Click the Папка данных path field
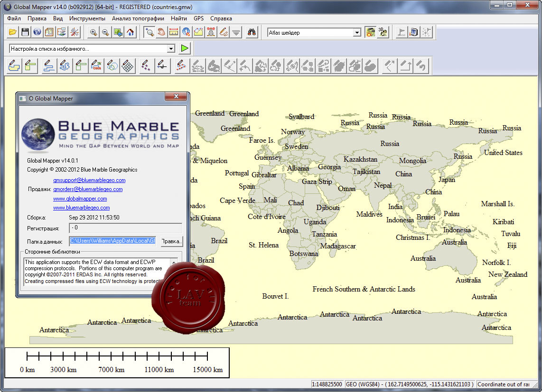The height and width of the screenshot is (392, 542). pyautogui.click(x=112, y=241)
